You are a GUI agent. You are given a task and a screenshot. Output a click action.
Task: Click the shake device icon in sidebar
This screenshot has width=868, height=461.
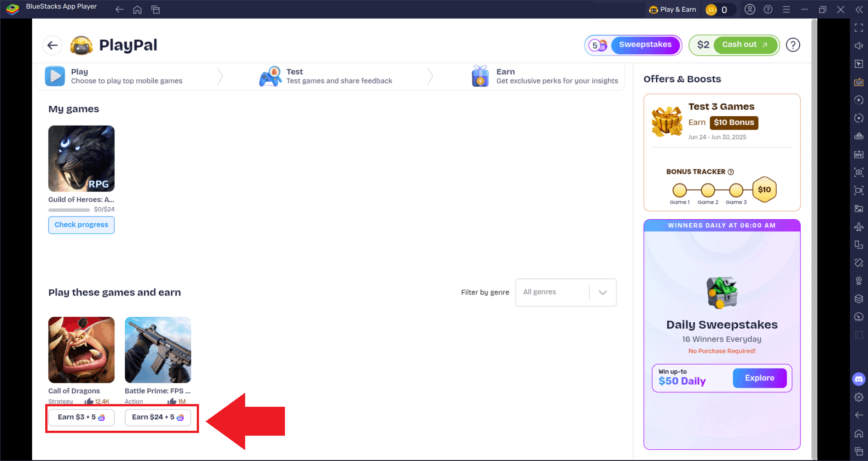[859, 263]
